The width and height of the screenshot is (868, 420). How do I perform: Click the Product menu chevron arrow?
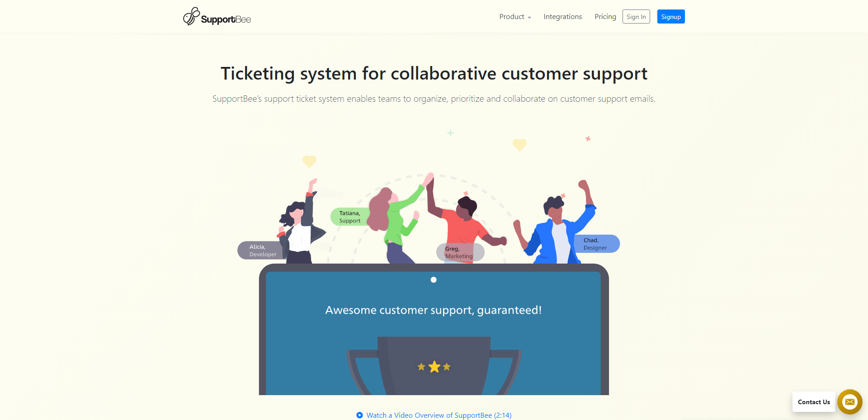tap(529, 18)
